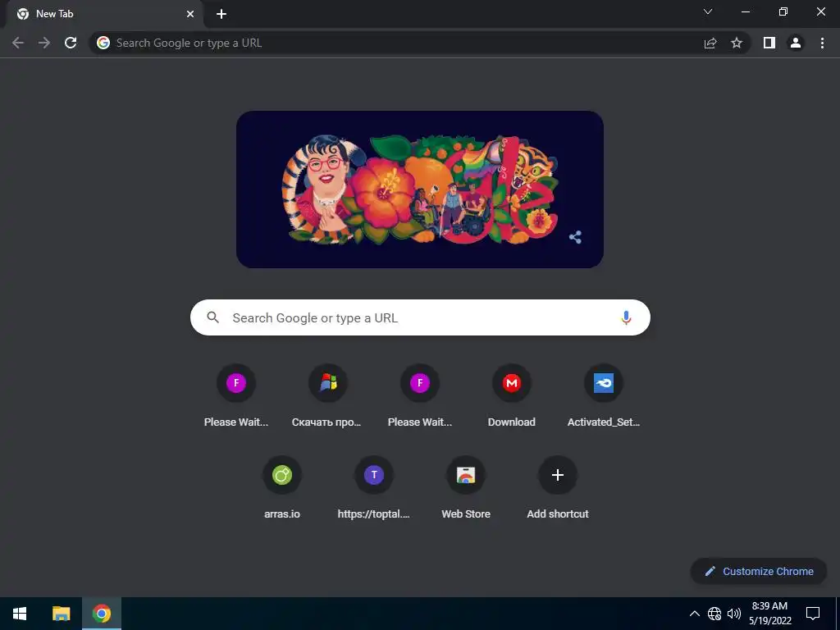
Task: Open File Explorer from the taskbar
Action: click(61, 614)
